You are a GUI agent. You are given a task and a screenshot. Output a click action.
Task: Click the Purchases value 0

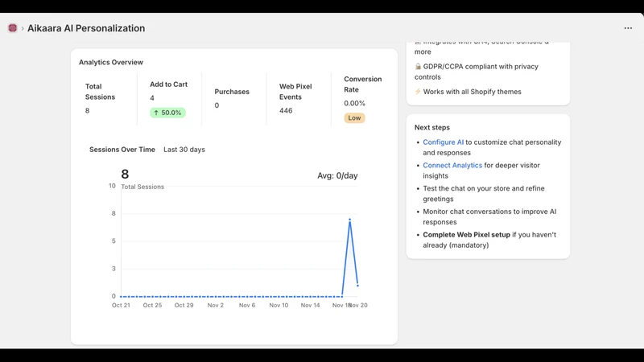click(217, 105)
